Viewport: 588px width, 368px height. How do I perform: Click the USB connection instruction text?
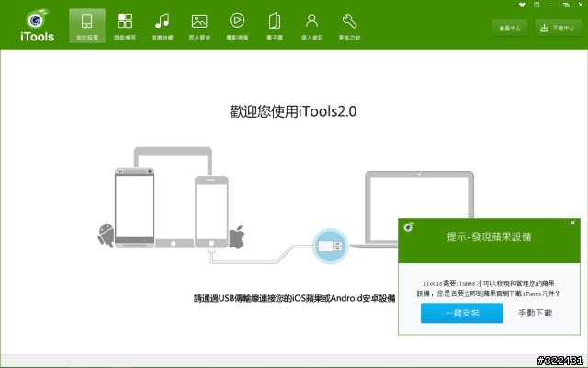coord(294,298)
